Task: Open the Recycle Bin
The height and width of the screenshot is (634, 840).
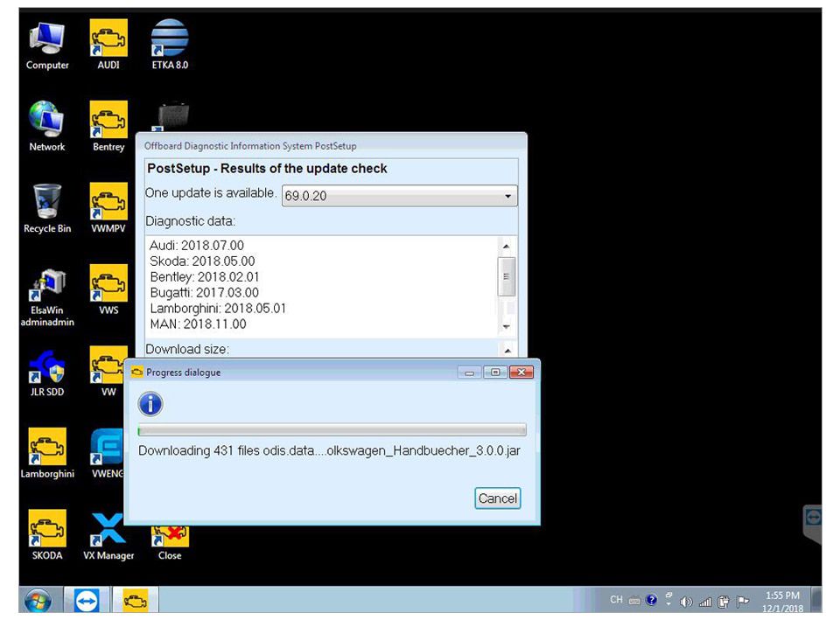Action: pos(47,208)
